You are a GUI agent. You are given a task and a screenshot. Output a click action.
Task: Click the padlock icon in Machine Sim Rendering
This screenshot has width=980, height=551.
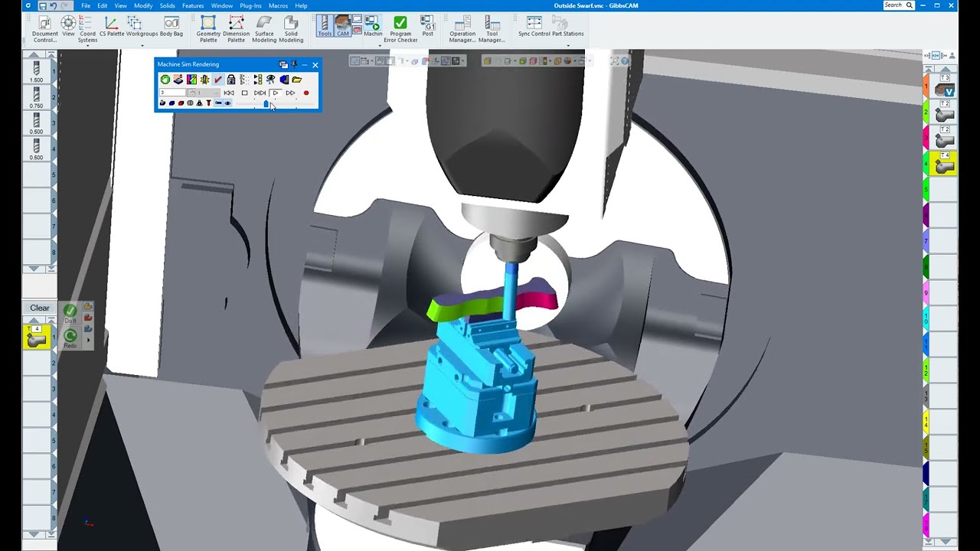(231, 80)
